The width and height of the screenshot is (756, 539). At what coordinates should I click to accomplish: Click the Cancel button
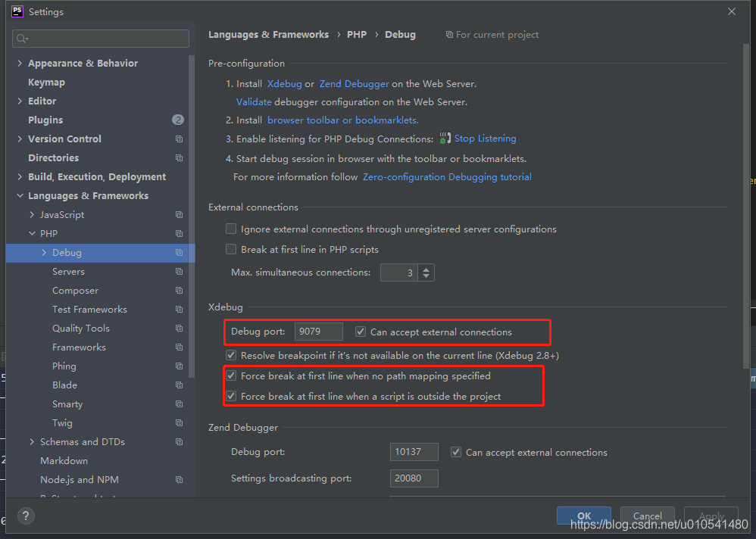click(647, 516)
